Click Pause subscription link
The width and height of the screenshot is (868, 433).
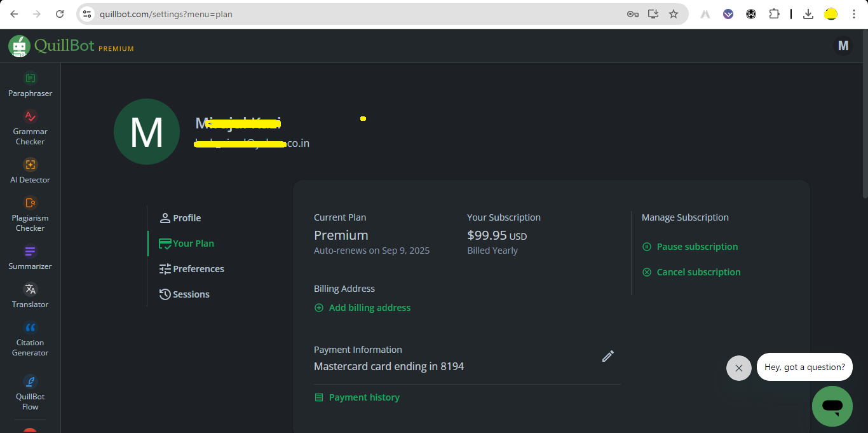690,247
